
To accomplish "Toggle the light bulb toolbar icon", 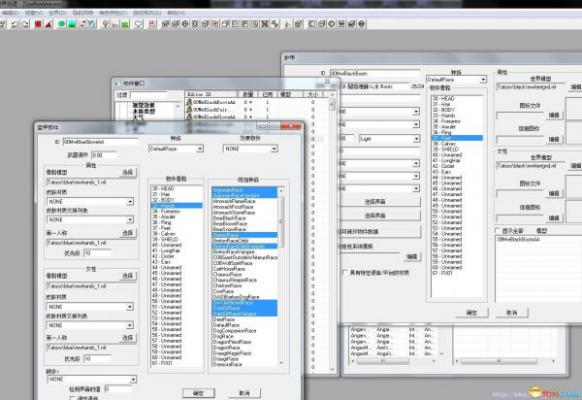I will [x=106, y=24].
